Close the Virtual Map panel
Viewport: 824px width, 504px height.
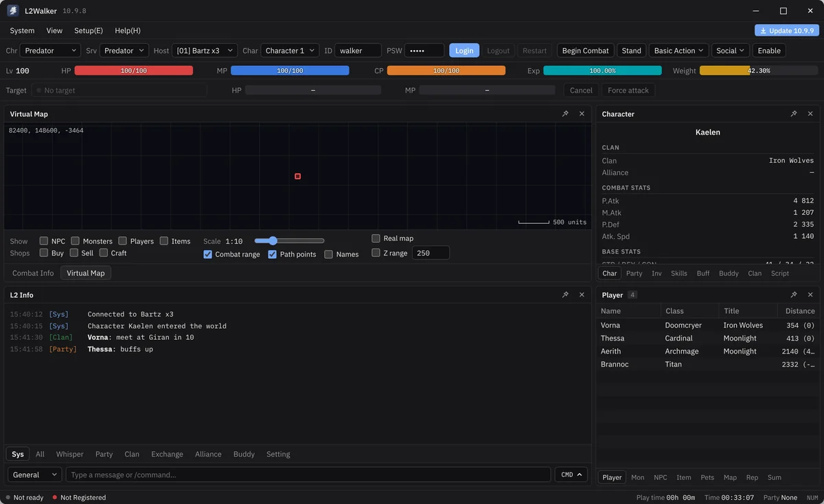(x=582, y=114)
